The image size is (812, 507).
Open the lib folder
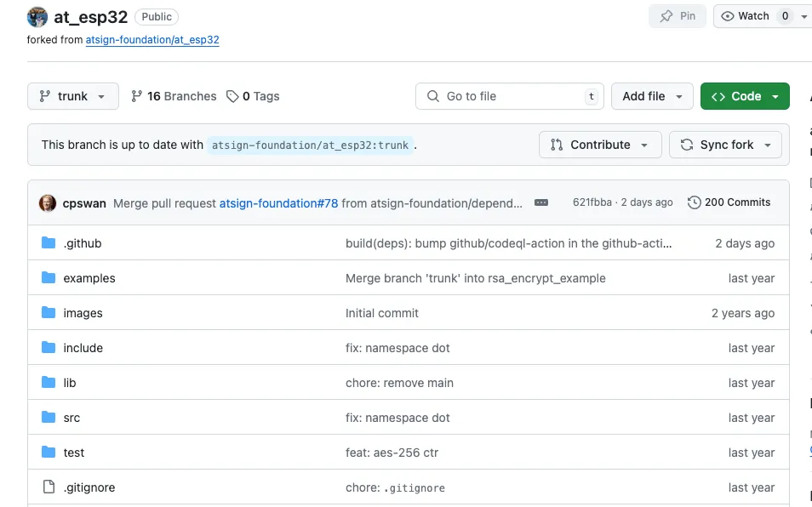70,383
